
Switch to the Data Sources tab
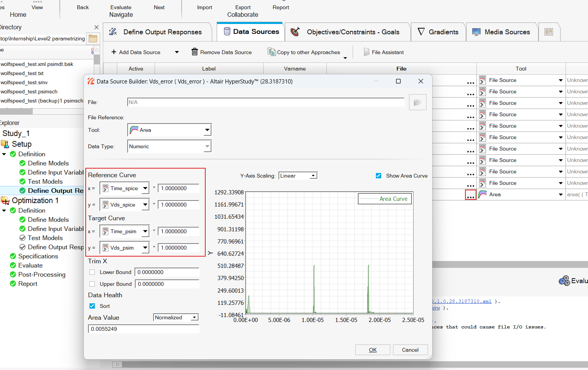pyautogui.click(x=252, y=32)
